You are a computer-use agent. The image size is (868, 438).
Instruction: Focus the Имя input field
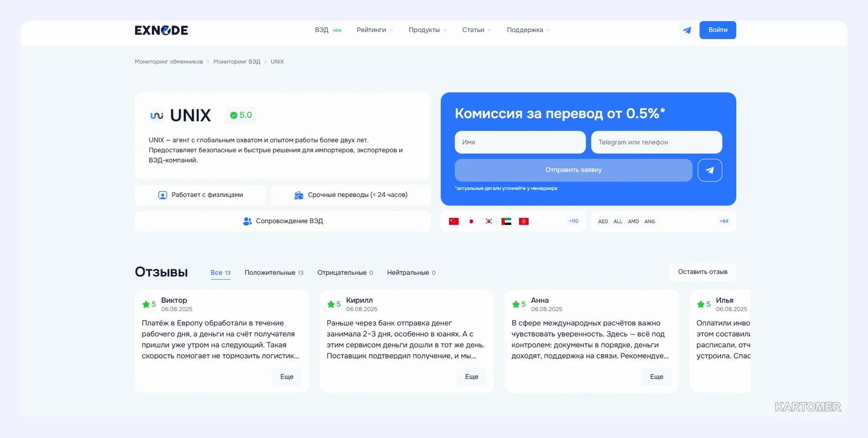click(520, 143)
